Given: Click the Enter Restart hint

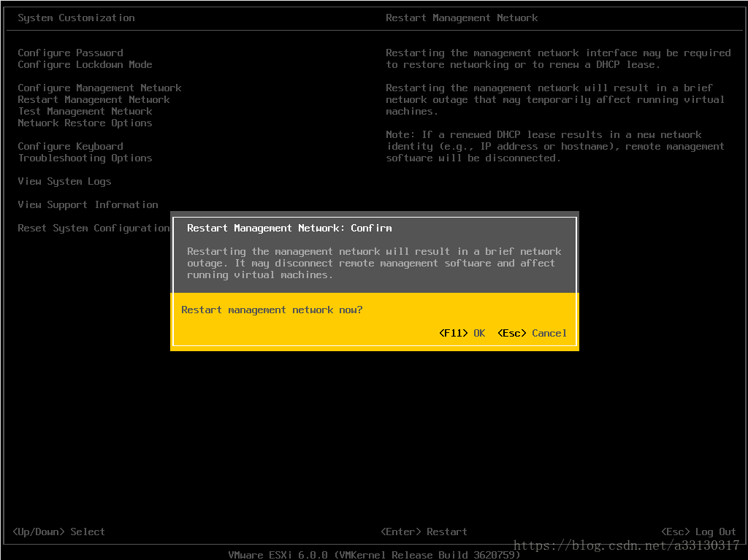Looking at the screenshot, I should tap(424, 532).
